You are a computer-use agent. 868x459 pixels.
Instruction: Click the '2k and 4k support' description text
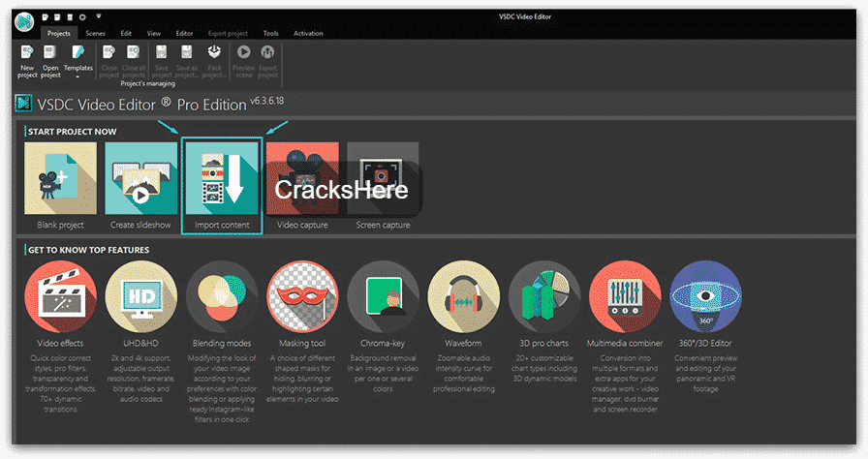(140, 379)
